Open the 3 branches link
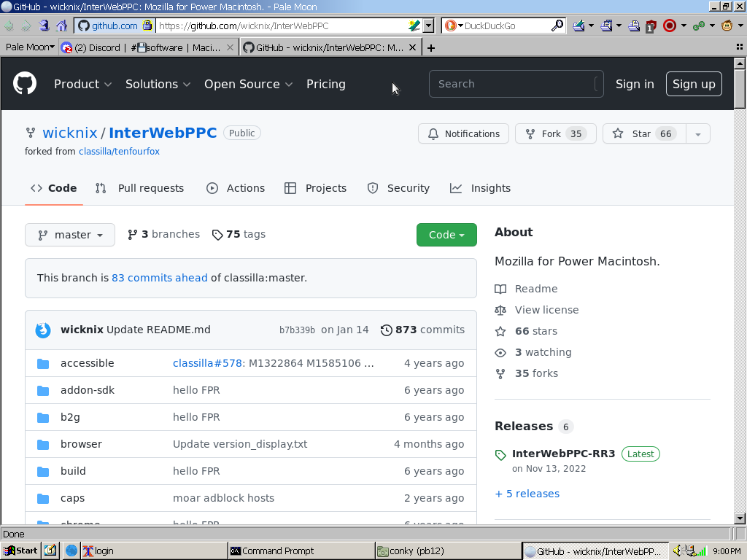This screenshot has height=560, width=747. 164,234
